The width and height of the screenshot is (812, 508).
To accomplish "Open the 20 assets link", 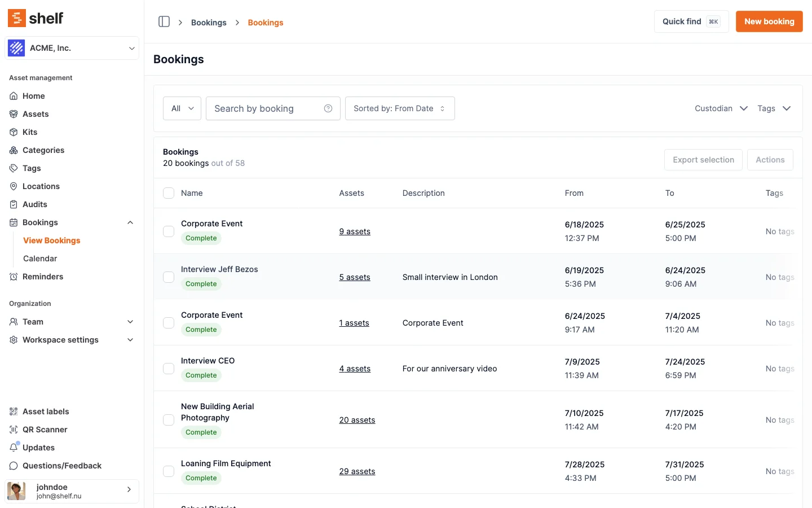I will pyautogui.click(x=357, y=420).
